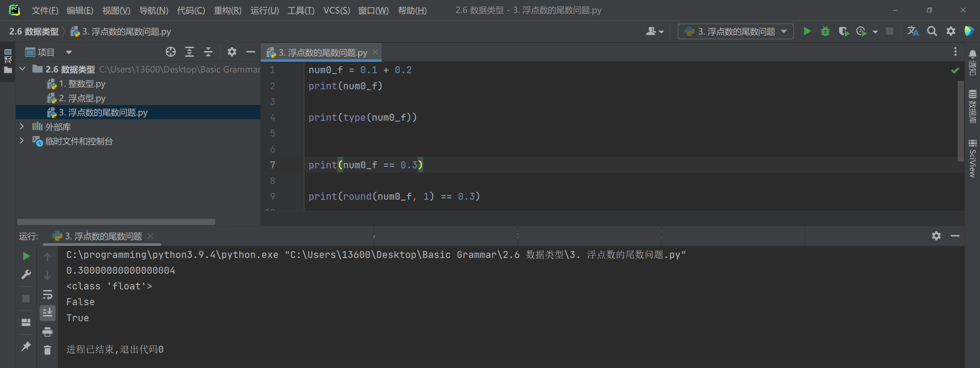The height and width of the screenshot is (368, 980).
Task: Open editor tabs more-options kebab menu
Action: click(x=955, y=51)
